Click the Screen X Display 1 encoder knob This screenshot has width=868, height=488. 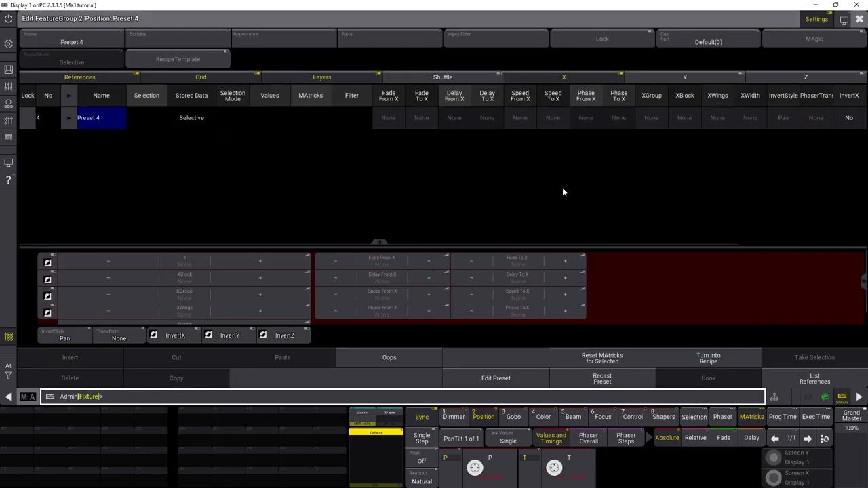774,478
